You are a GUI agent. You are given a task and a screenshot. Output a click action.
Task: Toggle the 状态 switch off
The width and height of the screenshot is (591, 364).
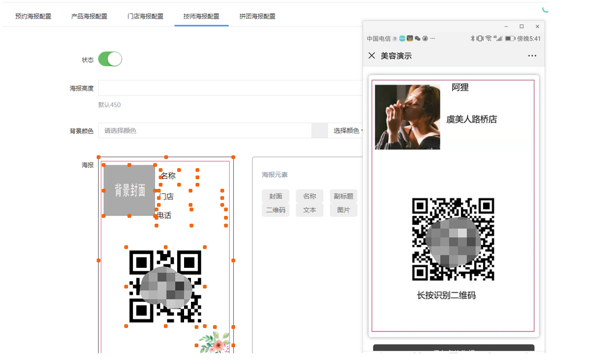coord(110,59)
